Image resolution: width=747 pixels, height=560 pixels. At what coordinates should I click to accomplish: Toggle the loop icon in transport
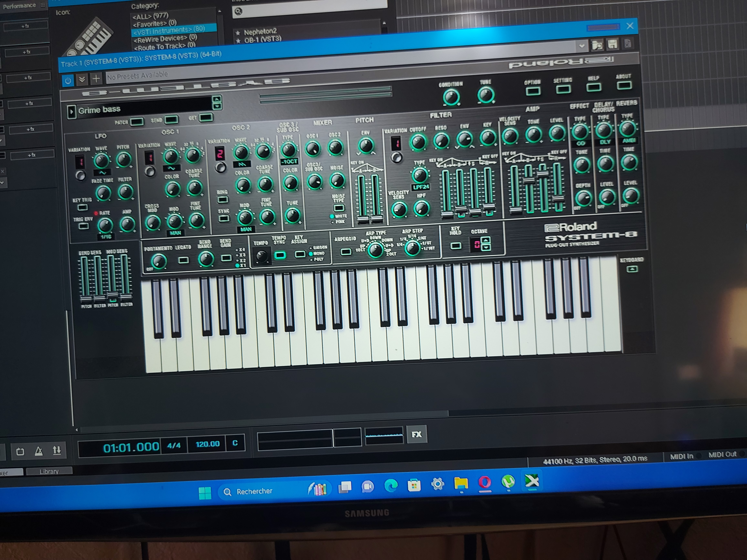coord(20,451)
